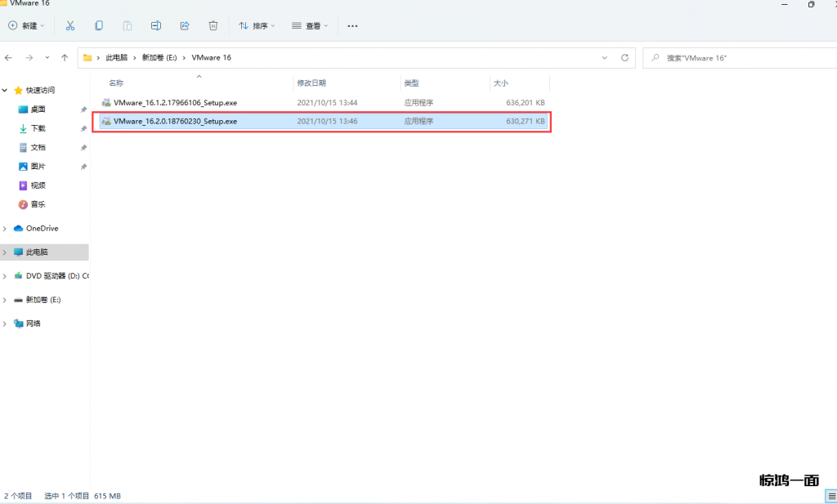Viewport: 837px width, 504px height.
Task: Sort files by 修改日期 column header
Action: (x=311, y=83)
